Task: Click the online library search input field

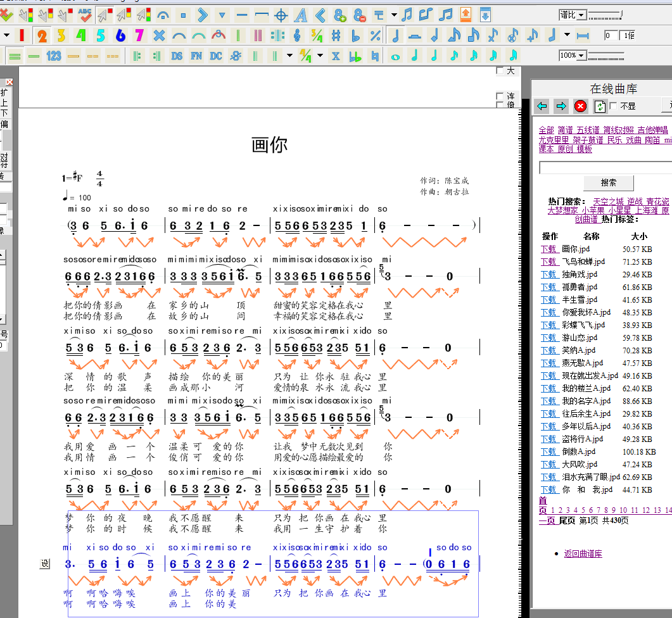Action: point(605,167)
